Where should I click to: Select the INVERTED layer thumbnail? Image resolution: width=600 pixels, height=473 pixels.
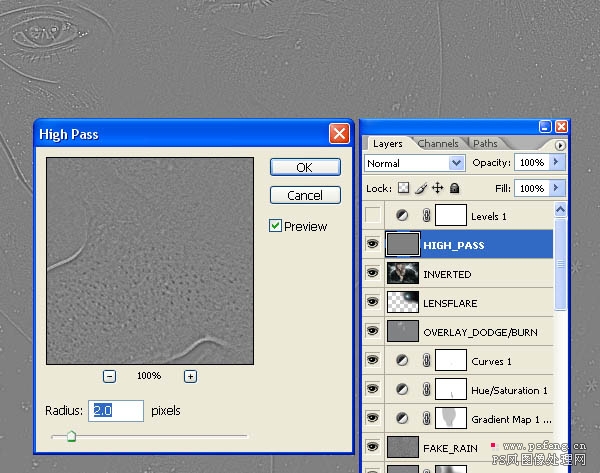(403, 273)
